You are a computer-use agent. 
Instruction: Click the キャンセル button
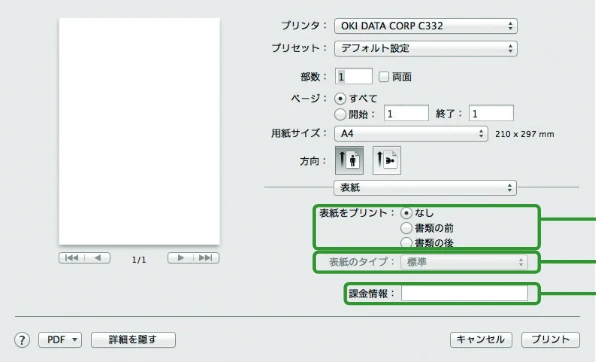[481, 340]
